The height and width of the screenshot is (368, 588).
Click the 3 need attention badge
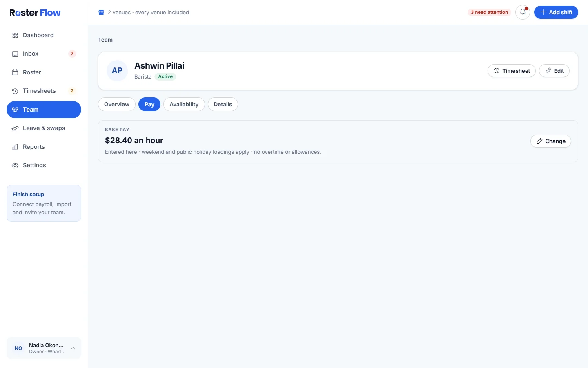tap(489, 12)
